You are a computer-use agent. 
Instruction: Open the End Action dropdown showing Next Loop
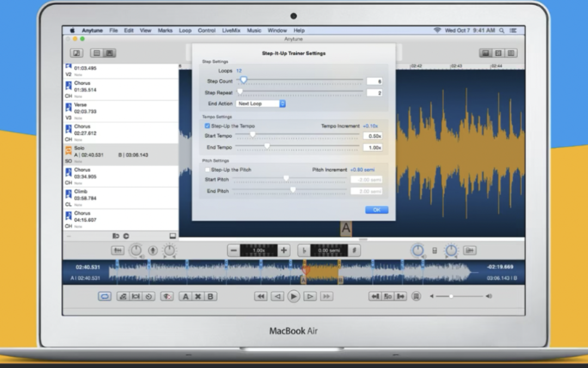(x=260, y=104)
